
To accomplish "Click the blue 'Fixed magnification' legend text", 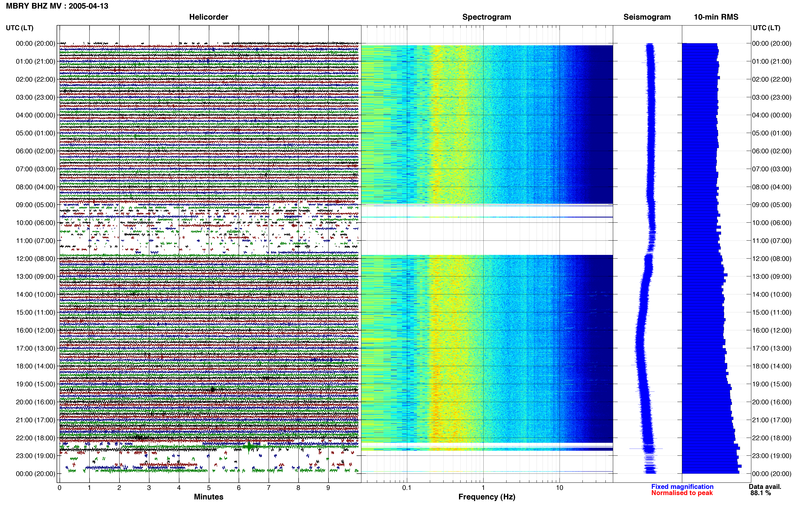I will coord(682,486).
